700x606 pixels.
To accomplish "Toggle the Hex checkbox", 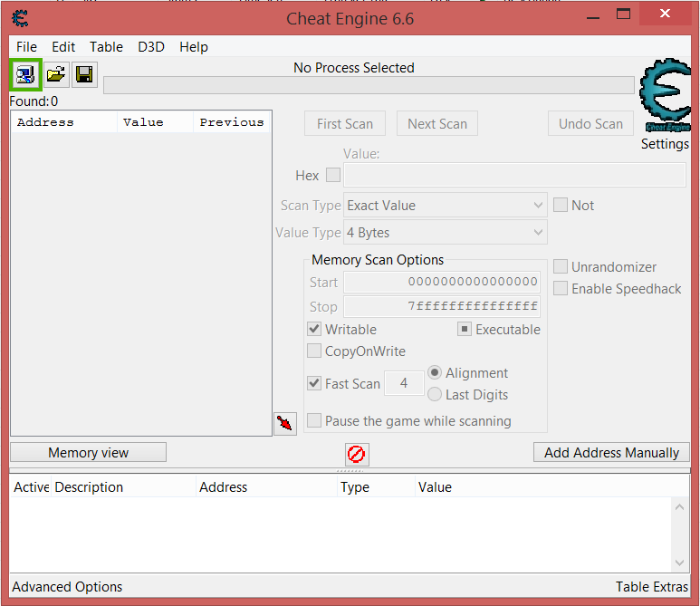I will [333, 175].
